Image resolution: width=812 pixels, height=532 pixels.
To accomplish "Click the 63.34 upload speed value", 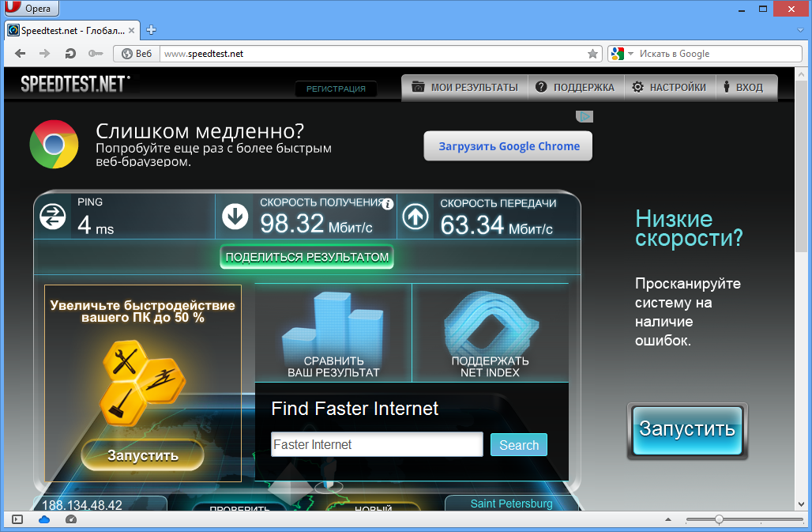I will click(472, 224).
